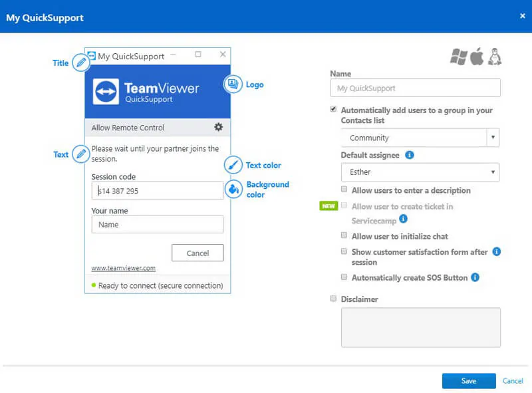Click 'Please wait until your partner joins' text
The width and height of the screenshot is (532, 393).
pos(155,154)
